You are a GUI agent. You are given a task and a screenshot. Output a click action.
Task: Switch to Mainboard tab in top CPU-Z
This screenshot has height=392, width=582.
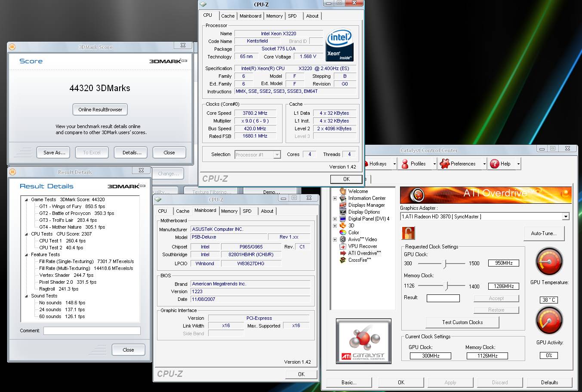point(250,16)
